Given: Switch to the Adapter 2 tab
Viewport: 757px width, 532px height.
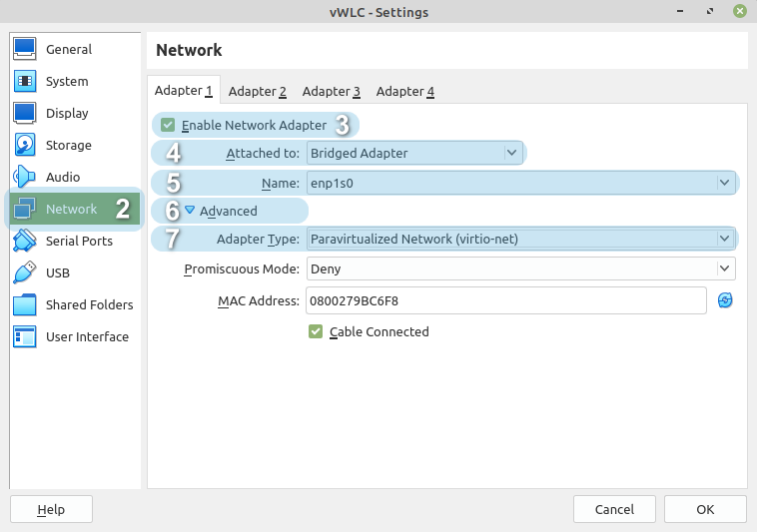Looking at the screenshot, I should click(x=257, y=91).
